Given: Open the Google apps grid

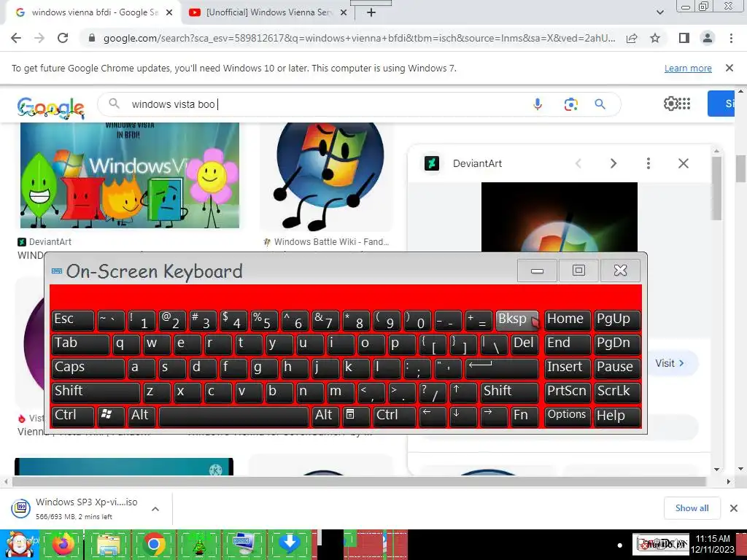Looking at the screenshot, I should pyautogui.click(x=684, y=104).
